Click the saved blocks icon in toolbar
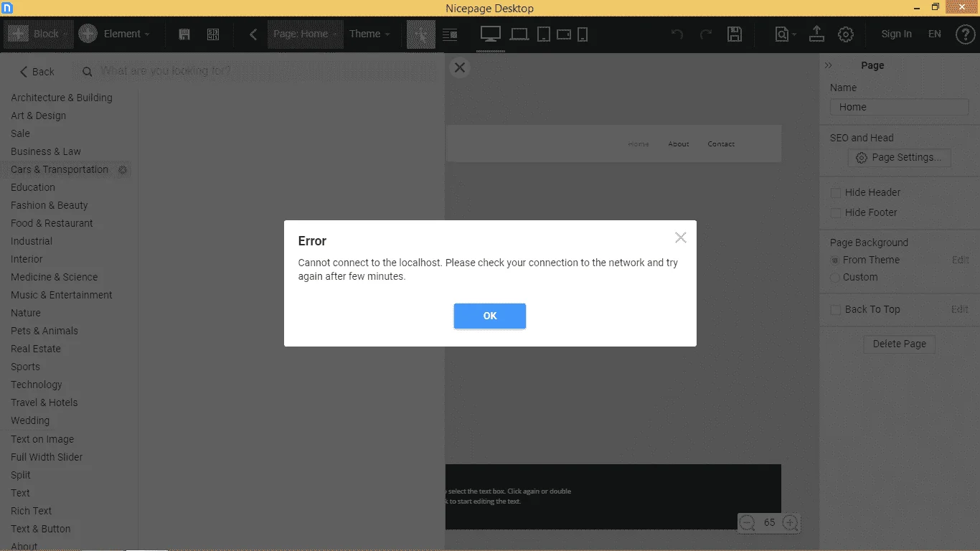The image size is (980, 551). point(184,34)
